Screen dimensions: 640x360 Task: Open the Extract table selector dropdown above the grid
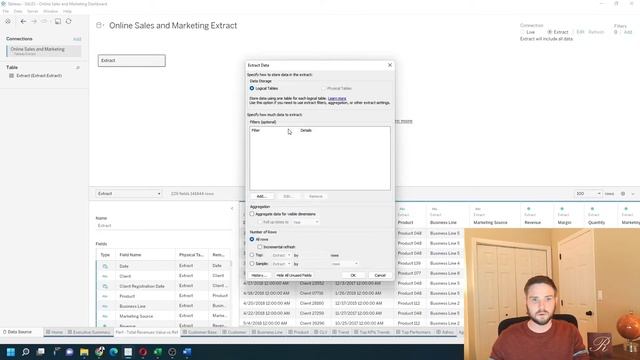(129, 193)
